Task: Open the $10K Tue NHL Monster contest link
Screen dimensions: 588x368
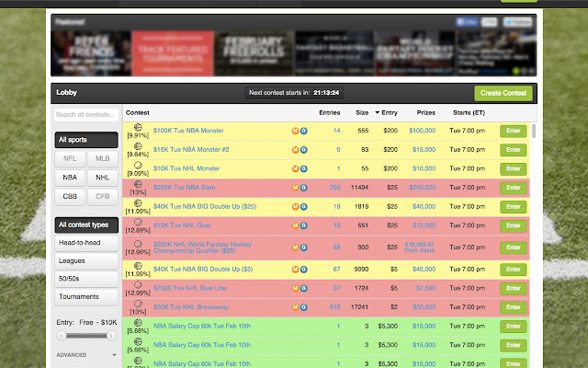Action: (187, 168)
